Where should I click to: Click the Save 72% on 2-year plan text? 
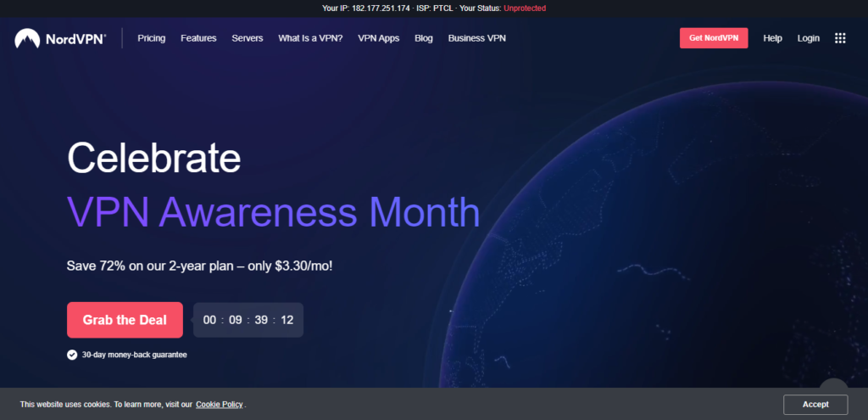click(200, 266)
